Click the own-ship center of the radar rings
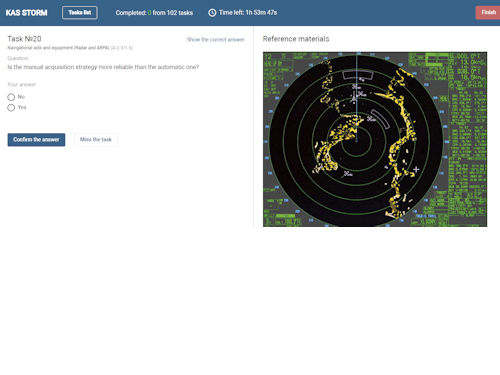This screenshot has height=375, width=500. coord(356,141)
